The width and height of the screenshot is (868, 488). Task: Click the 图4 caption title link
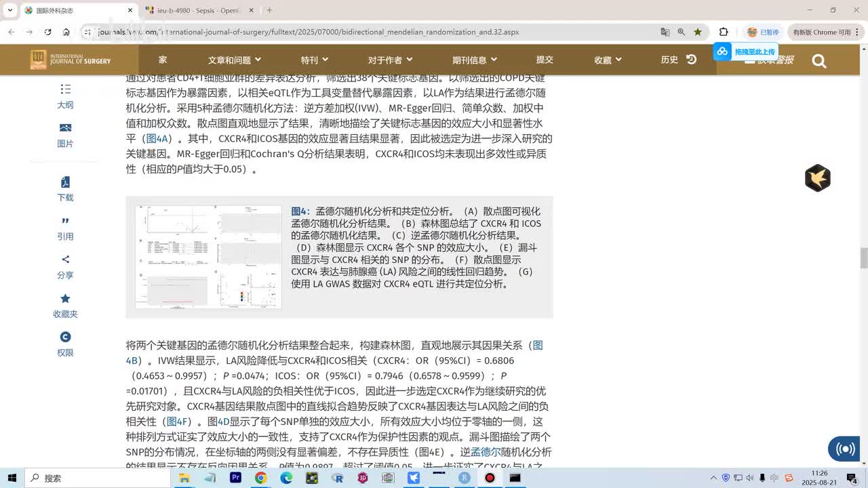coord(299,211)
